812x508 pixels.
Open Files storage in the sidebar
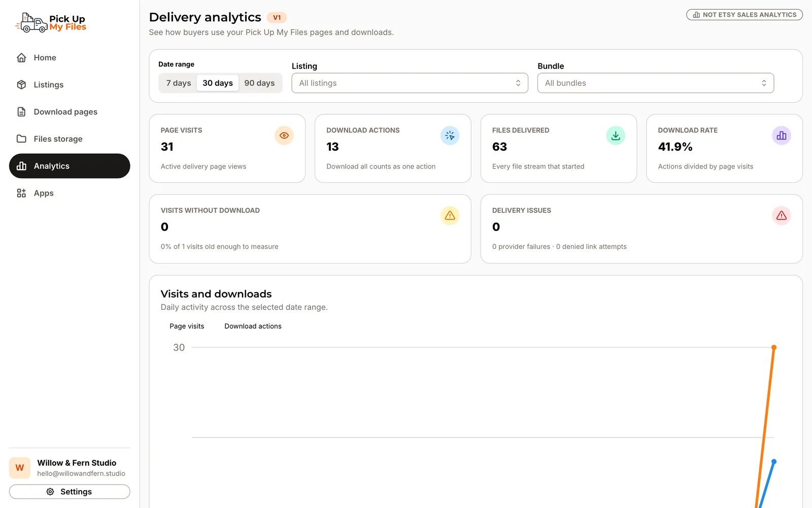click(70, 139)
